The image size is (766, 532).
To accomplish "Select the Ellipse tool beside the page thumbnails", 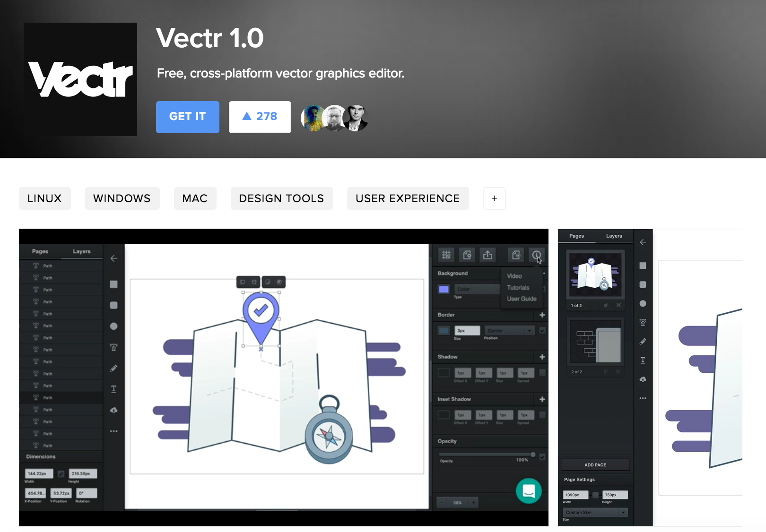I will pyautogui.click(x=643, y=303).
